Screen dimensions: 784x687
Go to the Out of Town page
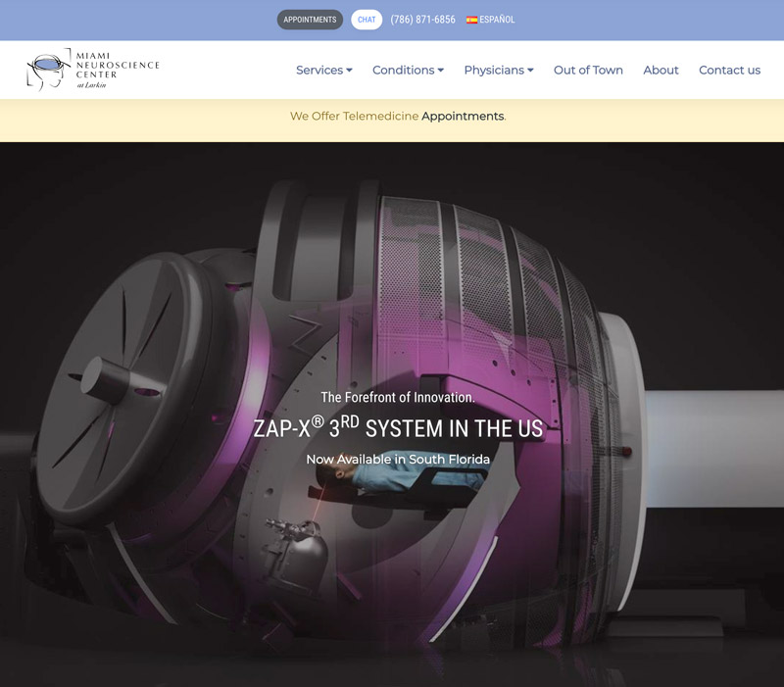588,70
